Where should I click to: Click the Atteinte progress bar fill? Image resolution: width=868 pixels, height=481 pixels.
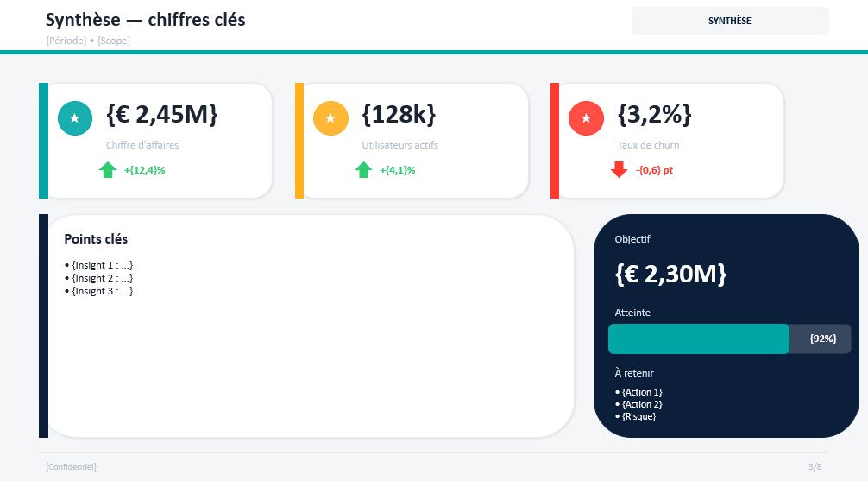pyautogui.click(x=698, y=339)
